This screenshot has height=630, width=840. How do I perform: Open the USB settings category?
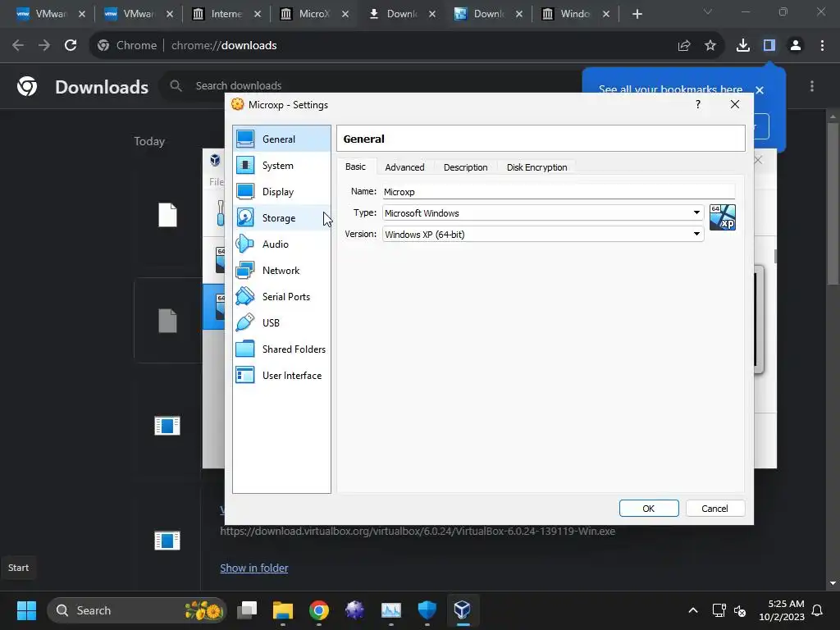pos(282,323)
